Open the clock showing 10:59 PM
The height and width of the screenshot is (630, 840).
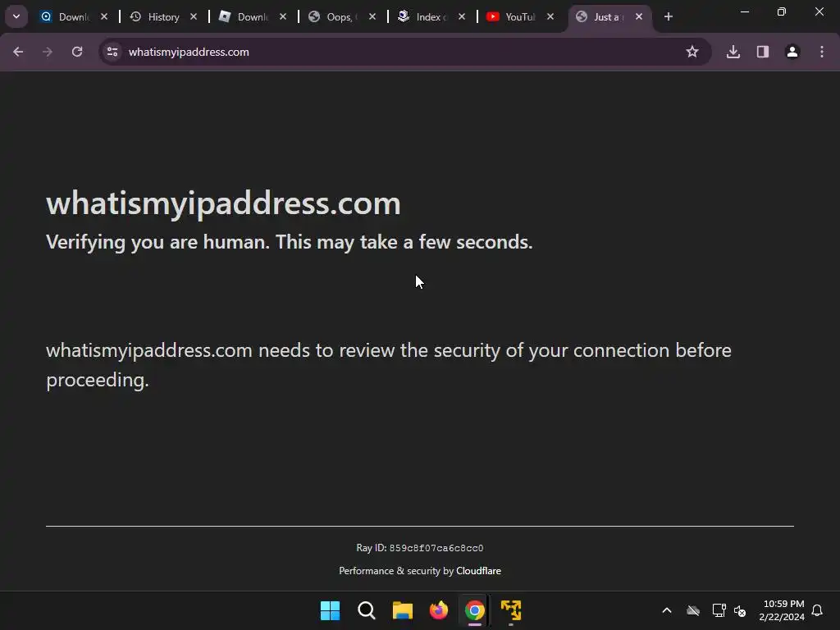(782, 610)
